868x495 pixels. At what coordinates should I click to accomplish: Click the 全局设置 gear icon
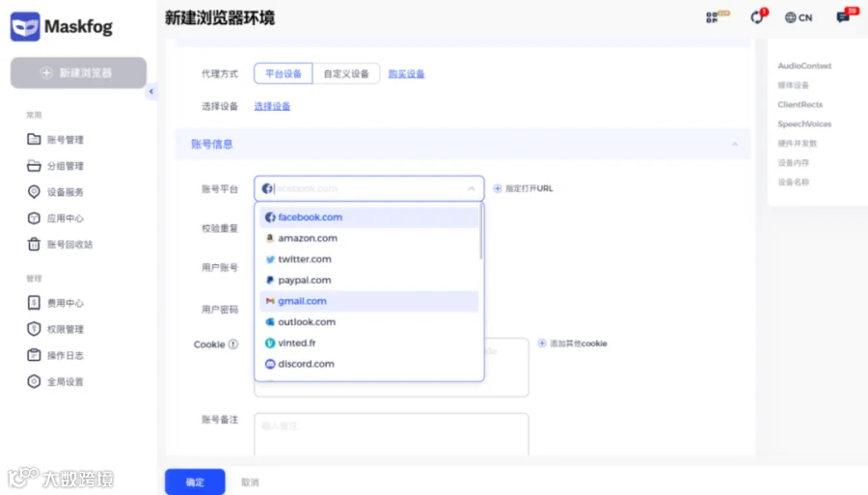pyautogui.click(x=34, y=381)
